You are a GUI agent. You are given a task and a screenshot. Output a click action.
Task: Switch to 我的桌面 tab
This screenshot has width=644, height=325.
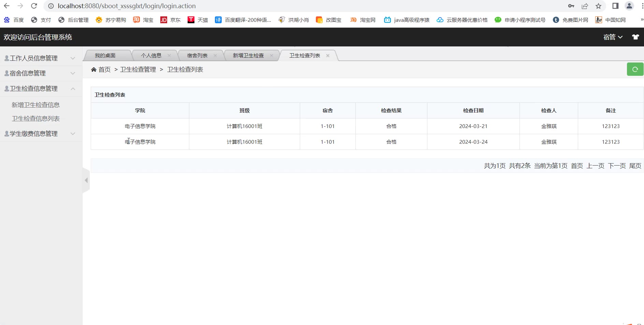105,56
